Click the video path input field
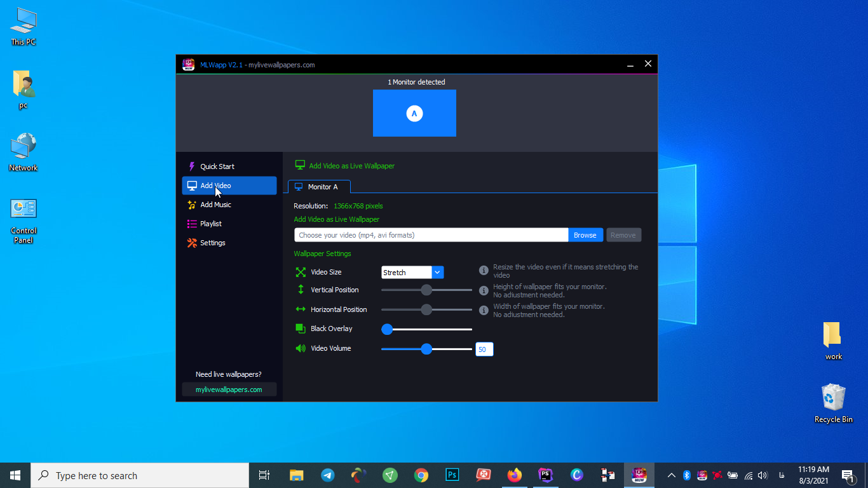The image size is (868, 488). pyautogui.click(x=431, y=235)
